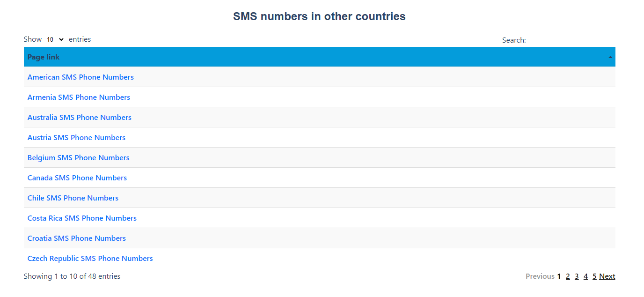Open American SMS Phone Numbers link
The height and width of the screenshot is (297, 644).
point(80,77)
